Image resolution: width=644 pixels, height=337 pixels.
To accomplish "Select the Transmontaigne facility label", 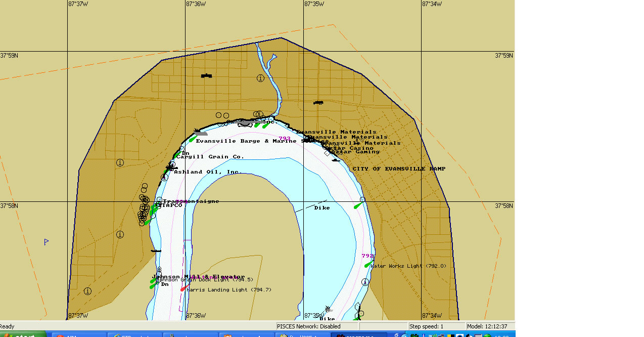I will pos(191,201).
